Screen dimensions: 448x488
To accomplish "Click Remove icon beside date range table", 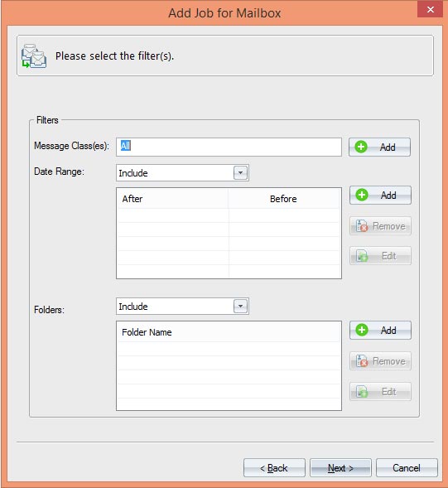I will coord(362,226).
